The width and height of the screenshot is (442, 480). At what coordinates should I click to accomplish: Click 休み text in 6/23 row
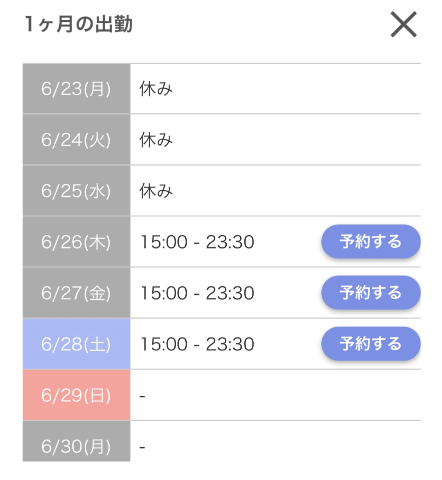click(156, 89)
